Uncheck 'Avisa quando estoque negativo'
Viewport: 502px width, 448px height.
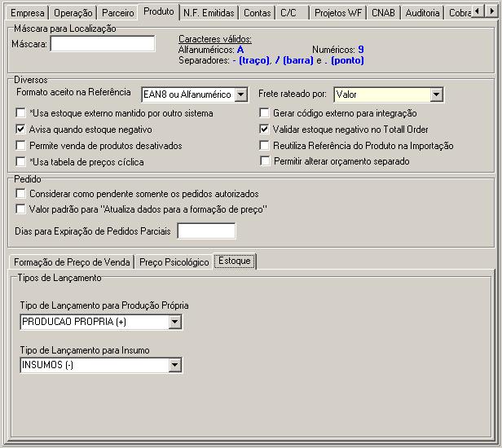pos(21,130)
